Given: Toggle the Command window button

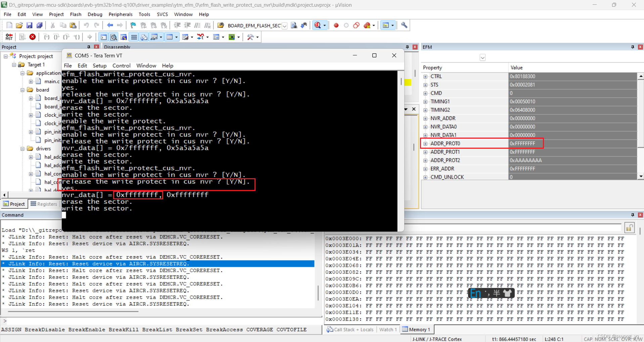Looking at the screenshot, I should click(x=103, y=37).
